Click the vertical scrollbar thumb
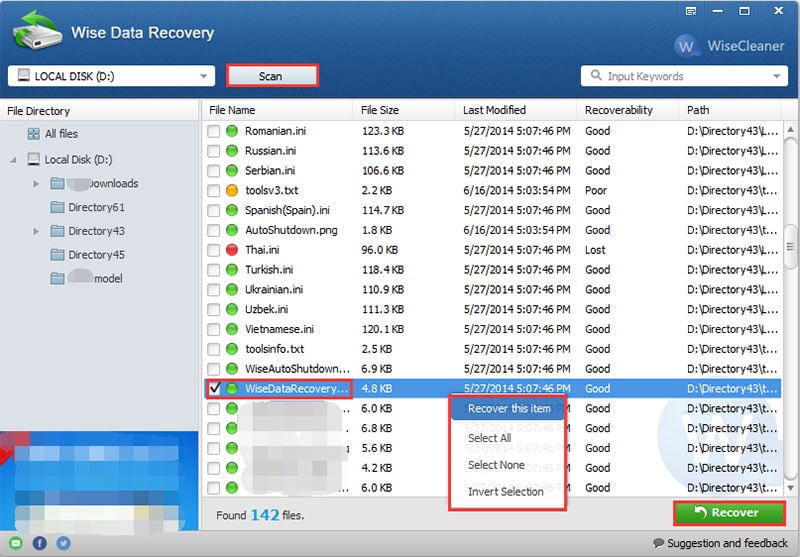This screenshot has width=800, height=557. [790, 247]
